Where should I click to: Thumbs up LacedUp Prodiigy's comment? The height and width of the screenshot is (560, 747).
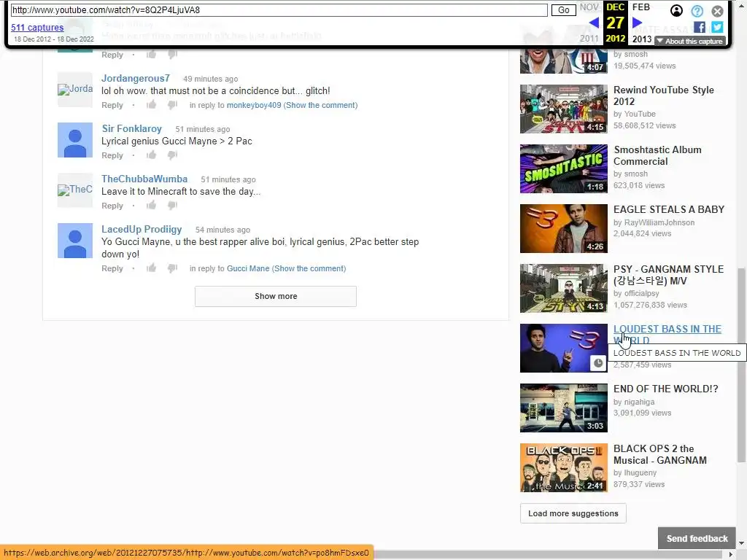pyautogui.click(x=152, y=268)
